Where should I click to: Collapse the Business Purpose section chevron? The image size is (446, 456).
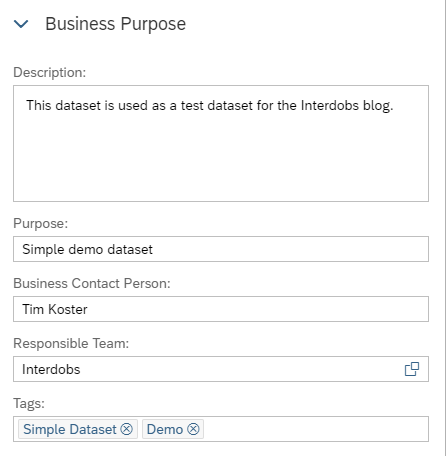(21, 24)
